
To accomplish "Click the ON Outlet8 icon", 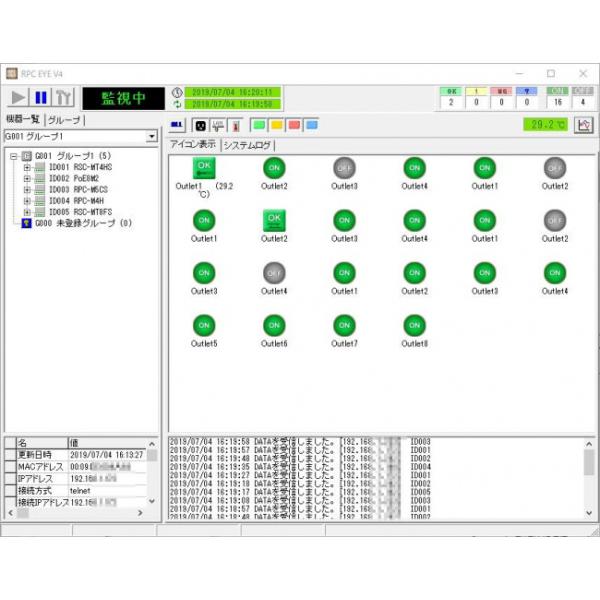I will 414,325.
